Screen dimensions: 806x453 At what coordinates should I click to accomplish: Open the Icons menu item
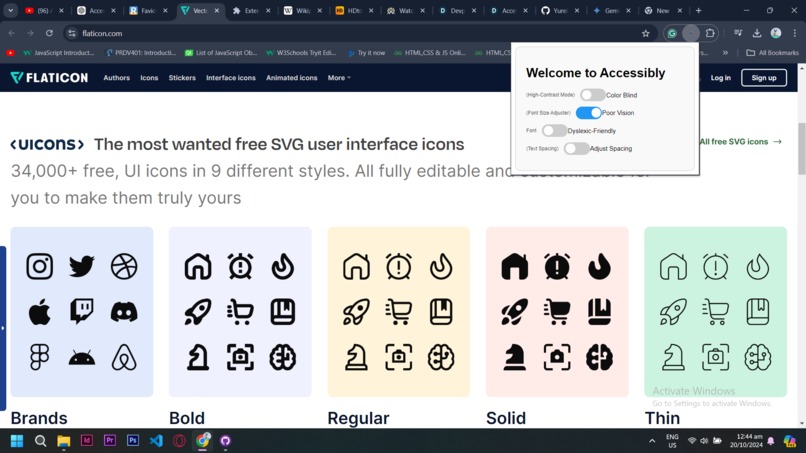coord(149,78)
